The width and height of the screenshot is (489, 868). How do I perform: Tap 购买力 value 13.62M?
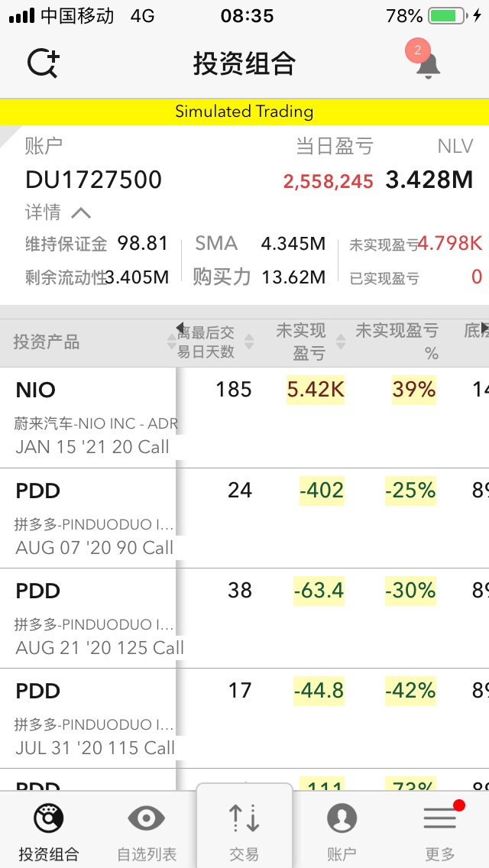click(293, 277)
